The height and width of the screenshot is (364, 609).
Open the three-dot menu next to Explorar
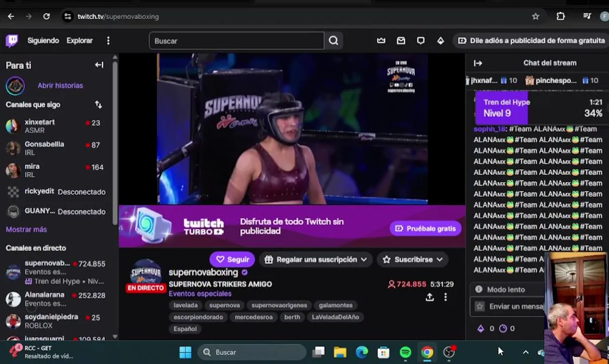(108, 40)
